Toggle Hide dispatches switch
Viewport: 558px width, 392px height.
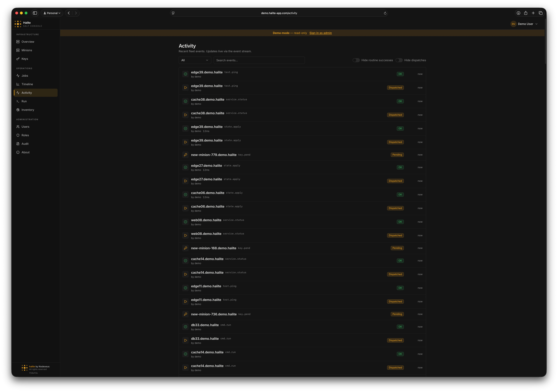399,60
